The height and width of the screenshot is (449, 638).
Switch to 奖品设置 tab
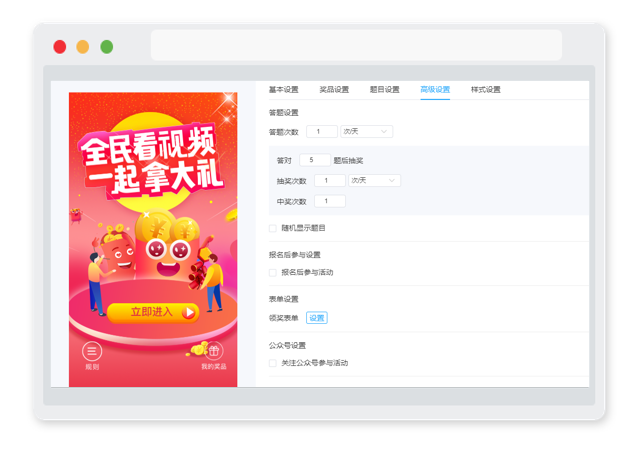coord(334,90)
